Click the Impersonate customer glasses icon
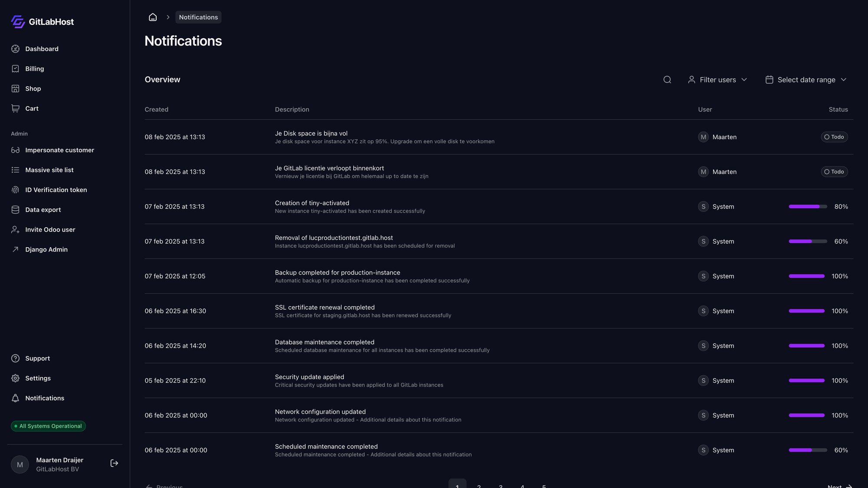This screenshot has width=868, height=488. (16, 150)
